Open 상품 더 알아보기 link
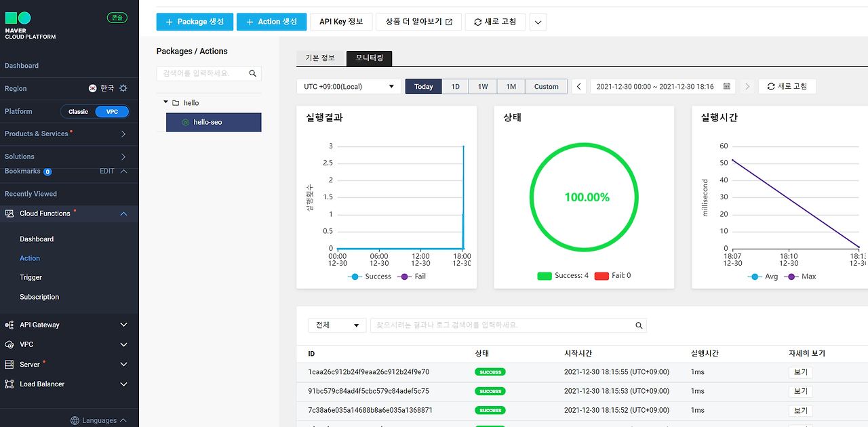 pos(418,22)
